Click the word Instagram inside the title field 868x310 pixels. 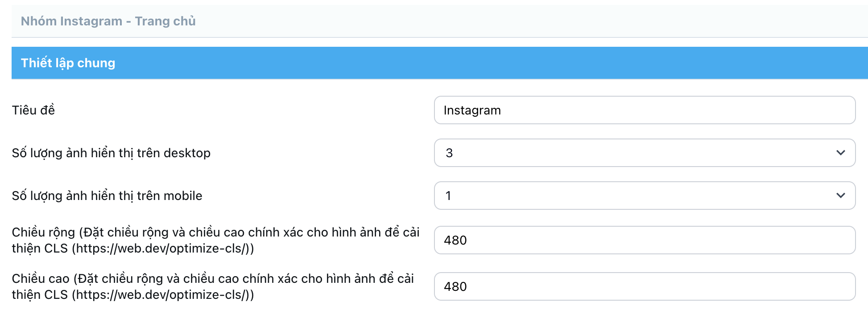(x=472, y=110)
